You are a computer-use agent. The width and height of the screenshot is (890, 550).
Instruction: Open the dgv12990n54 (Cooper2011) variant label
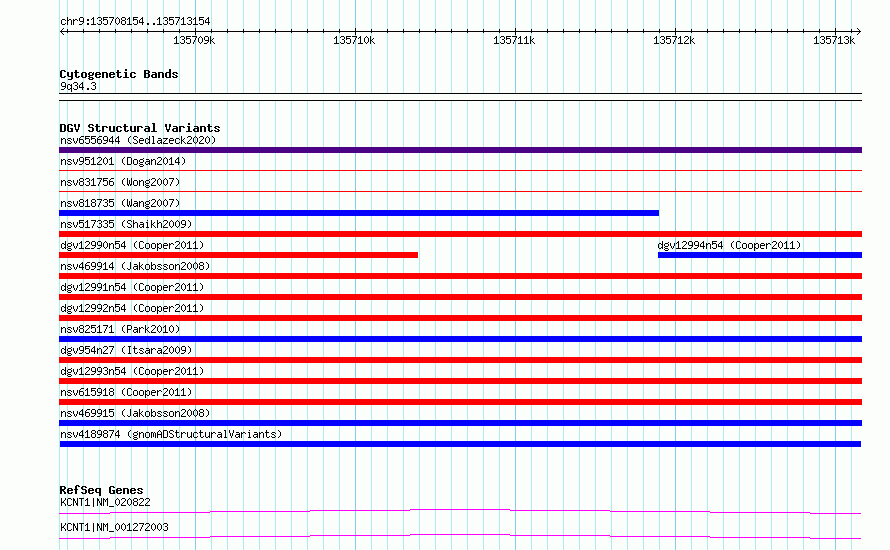tap(132, 245)
